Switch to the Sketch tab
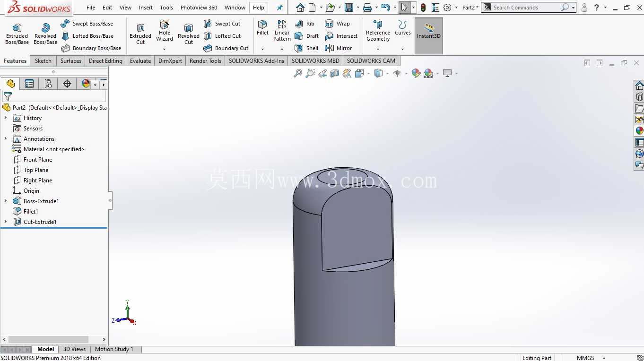This screenshot has width=644, height=361. [43, 61]
